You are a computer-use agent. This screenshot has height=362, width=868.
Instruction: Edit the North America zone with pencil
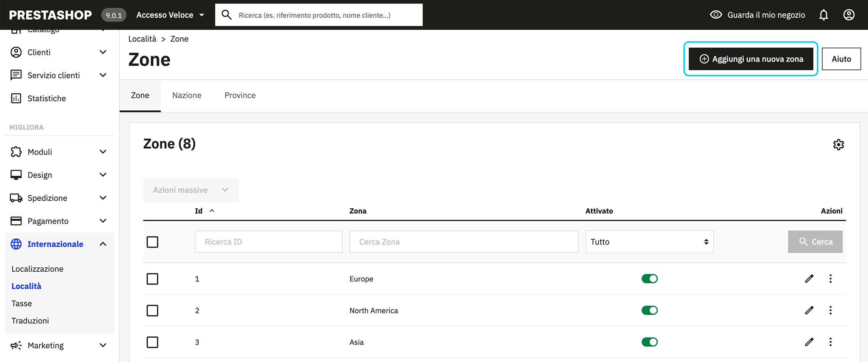pyautogui.click(x=809, y=310)
